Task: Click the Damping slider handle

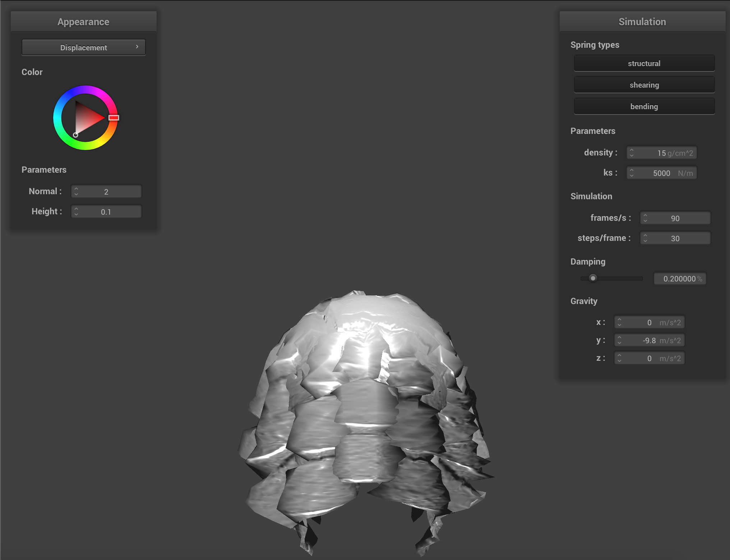Action: click(593, 278)
